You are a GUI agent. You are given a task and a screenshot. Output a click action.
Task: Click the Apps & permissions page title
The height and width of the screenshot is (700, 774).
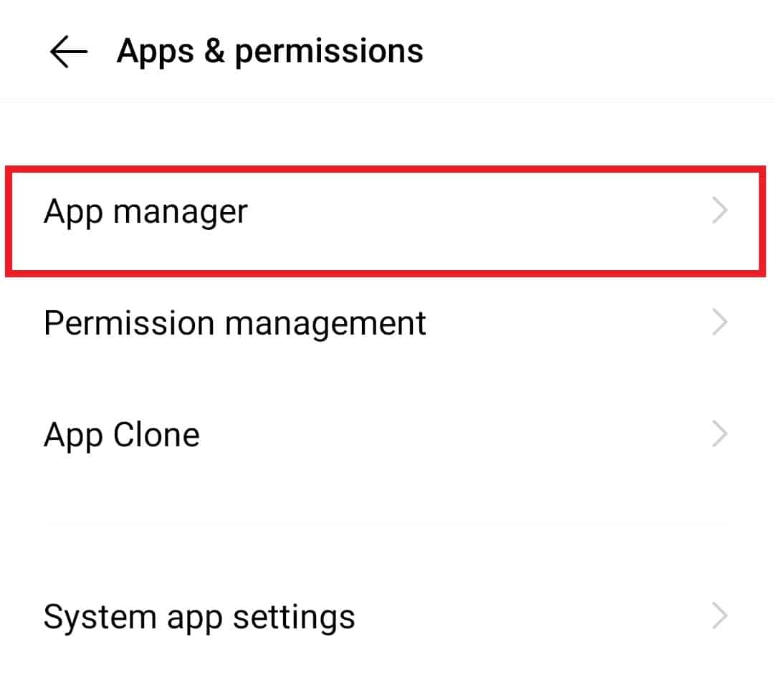pyautogui.click(x=269, y=52)
